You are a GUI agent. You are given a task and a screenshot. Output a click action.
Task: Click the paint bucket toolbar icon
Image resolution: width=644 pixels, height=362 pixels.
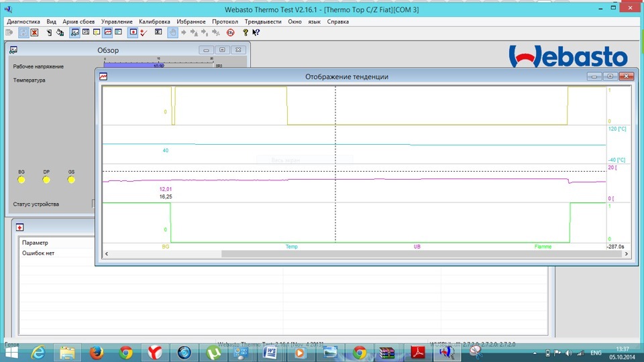tap(60, 32)
